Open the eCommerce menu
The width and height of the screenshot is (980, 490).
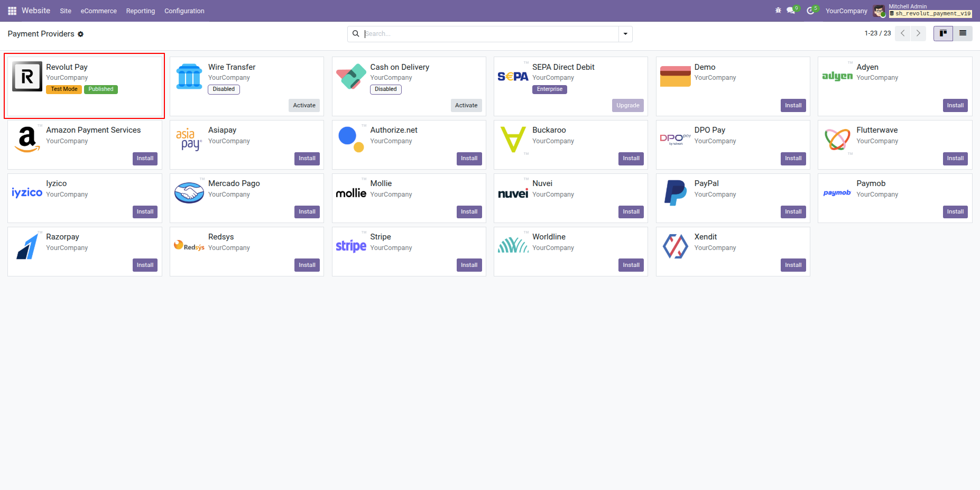99,11
